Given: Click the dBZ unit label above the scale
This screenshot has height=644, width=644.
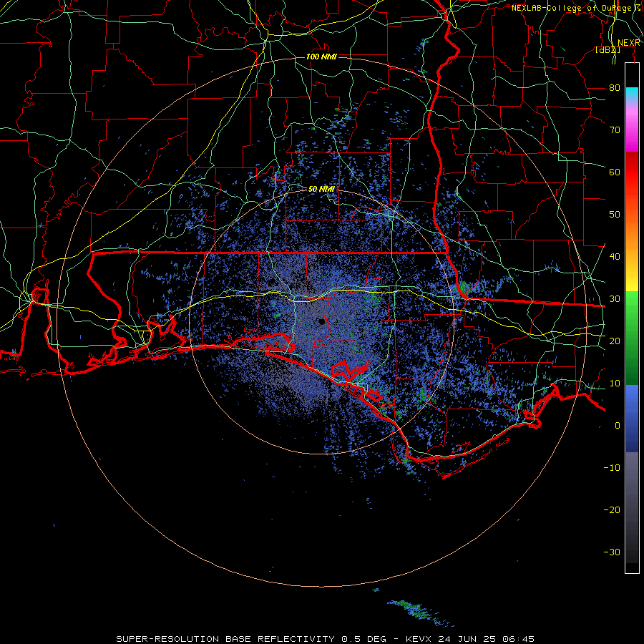Looking at the screenshot, I should [608, 50].
